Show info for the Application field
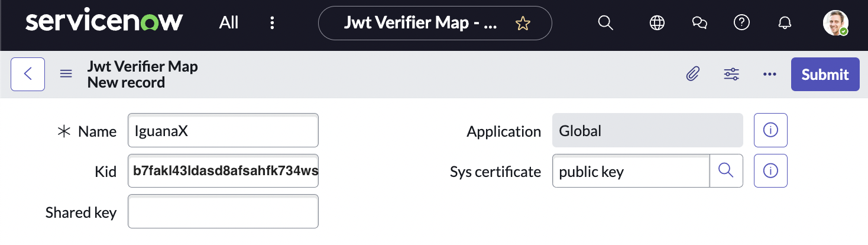The width and height of the screenshot is (868, 245). click(770, 130)
